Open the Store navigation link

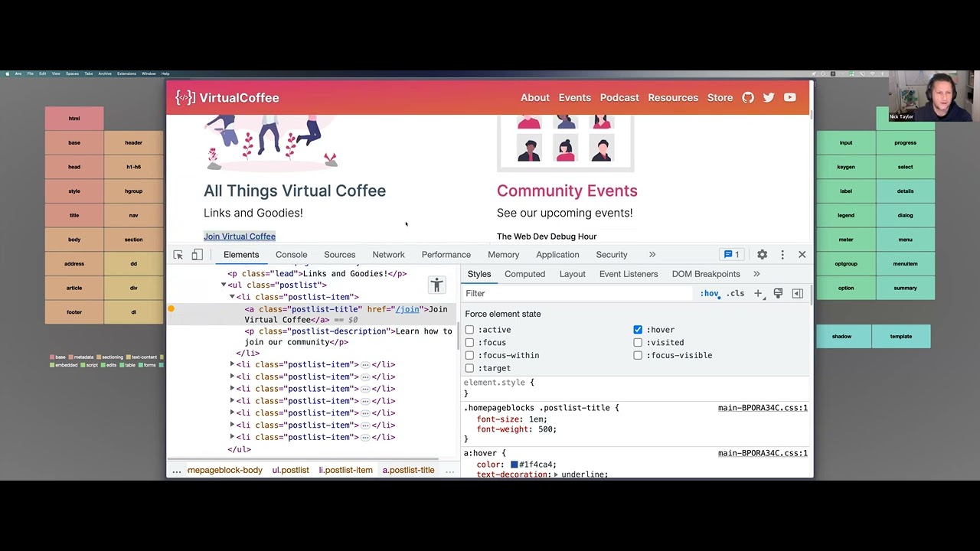click(x=720, y=98)
